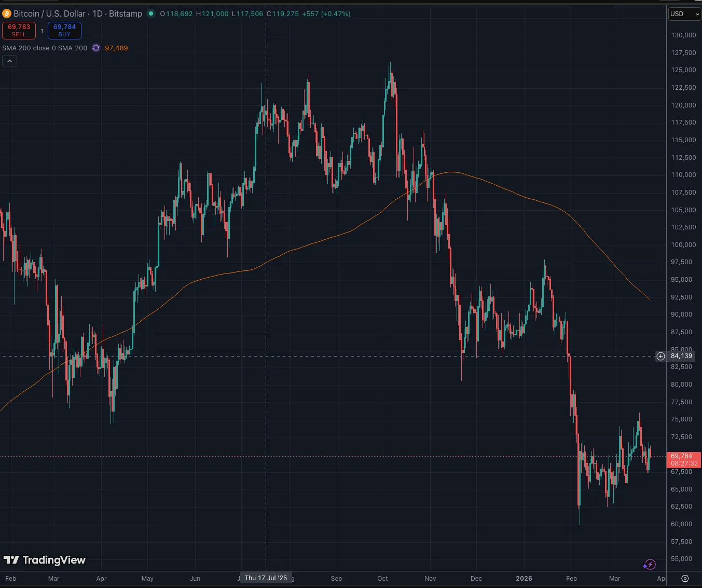Click 125,000 on the price scale
This screenshot has height=588, width=702.
point(683,70)
